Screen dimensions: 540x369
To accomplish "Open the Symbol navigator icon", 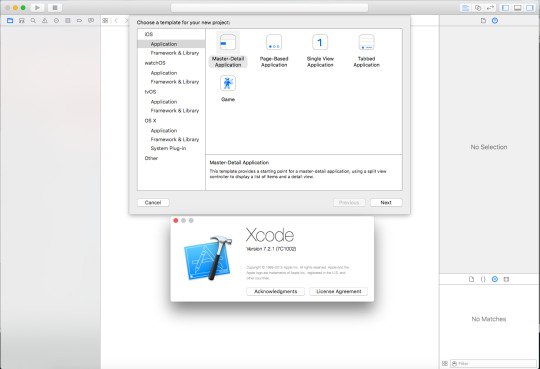I will 22,21.
